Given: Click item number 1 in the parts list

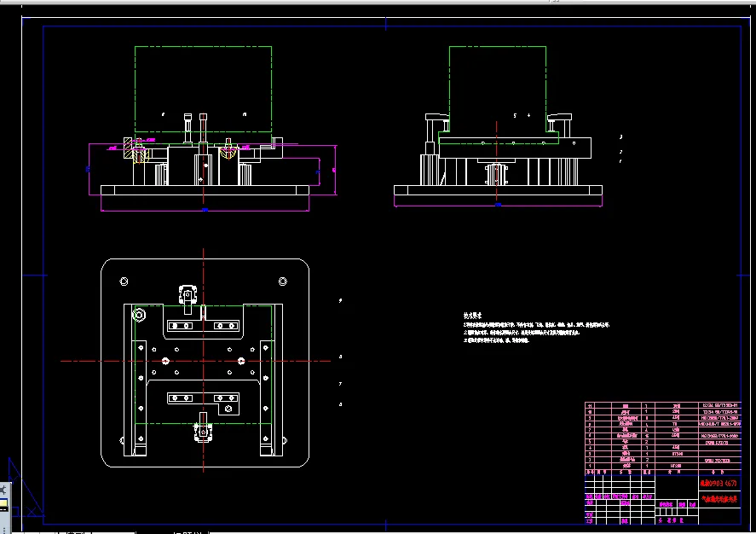Looking at the screenshot, I should click(590, 466).
